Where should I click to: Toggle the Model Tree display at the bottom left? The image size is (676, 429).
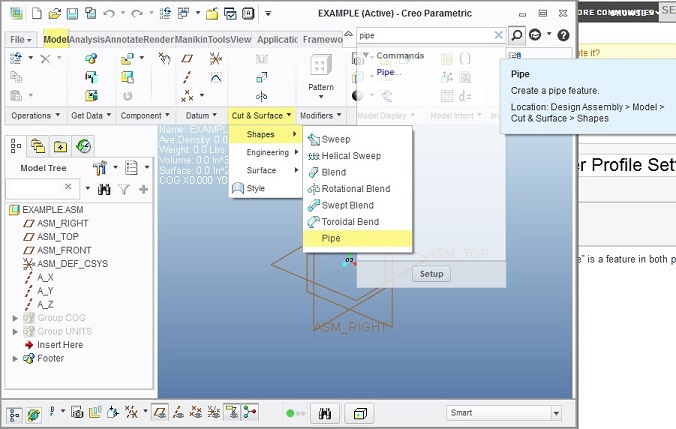pos(14,415)
